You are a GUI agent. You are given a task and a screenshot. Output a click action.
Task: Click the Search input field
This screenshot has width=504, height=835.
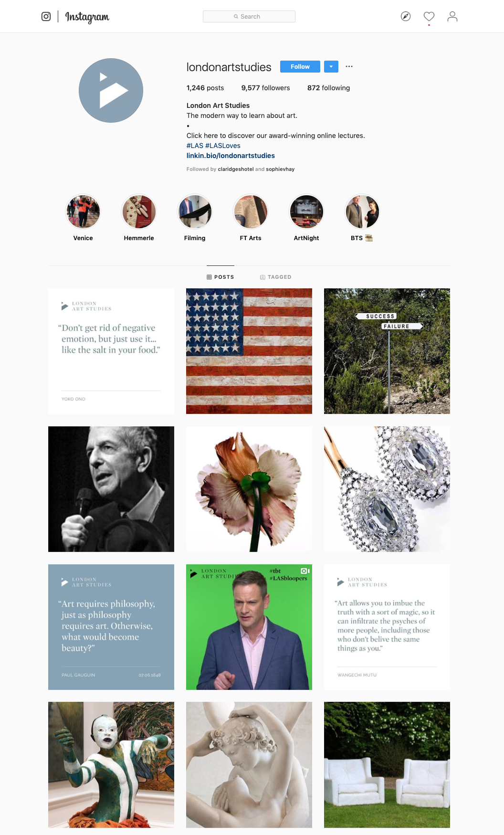[249, 16]
